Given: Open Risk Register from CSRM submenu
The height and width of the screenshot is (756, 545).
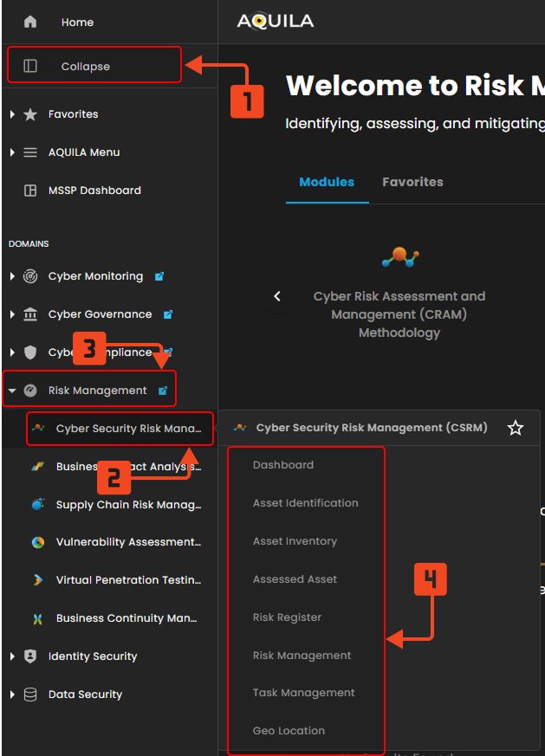Looking at the screenshot, I should (x=287, y=617).
